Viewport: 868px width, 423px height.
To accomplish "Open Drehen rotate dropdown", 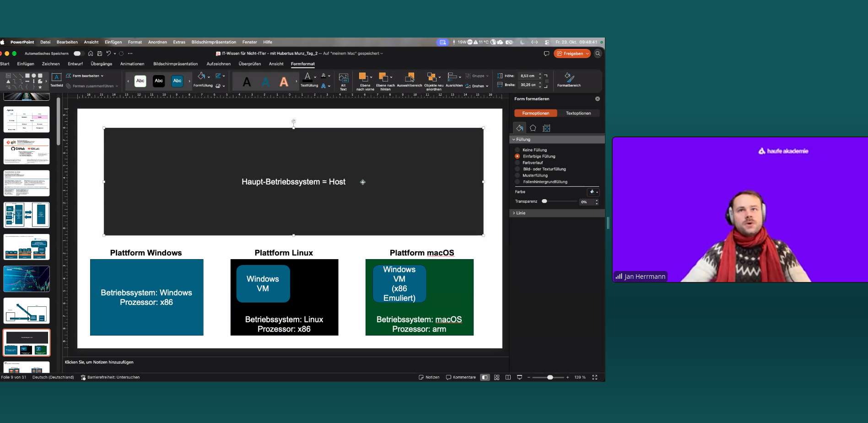I will click(477, 86).
